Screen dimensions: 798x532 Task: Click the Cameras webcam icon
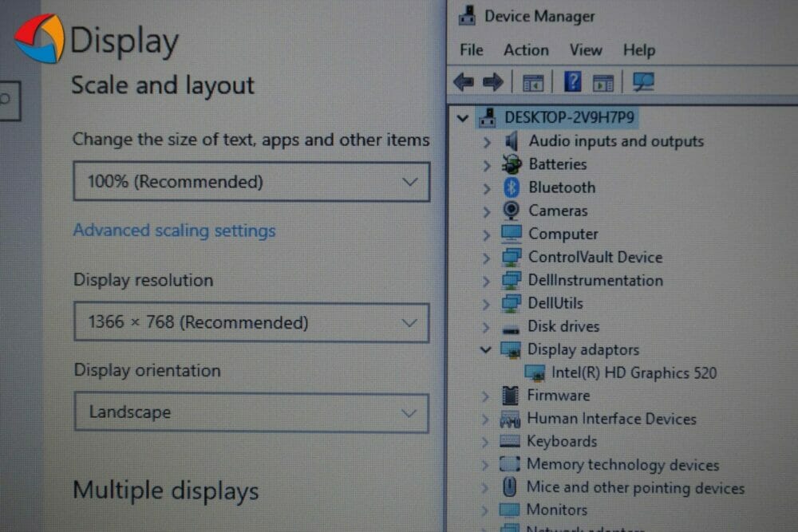coord(511,210)
